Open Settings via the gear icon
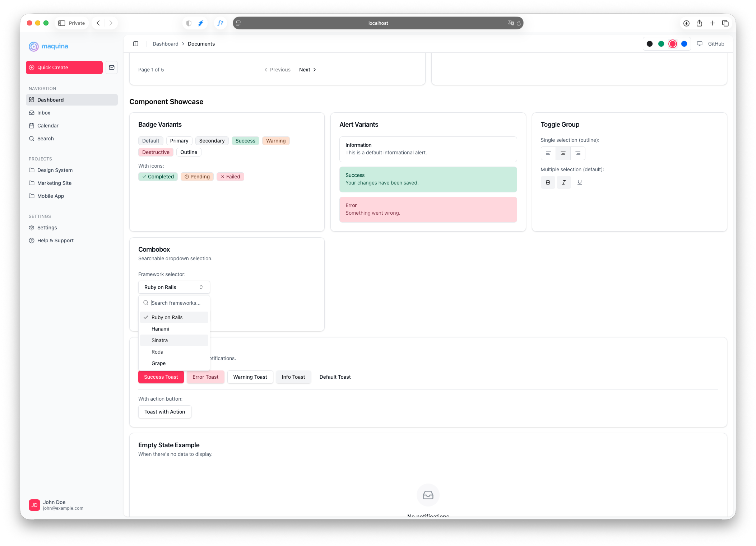This screenshot has height=546, width=756. (x=47, y=227)
